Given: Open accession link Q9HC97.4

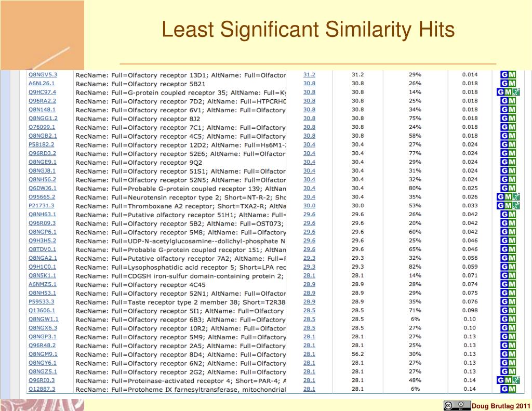Looking at the screenshot, I should pyautogui.click(x=43, y=92).
